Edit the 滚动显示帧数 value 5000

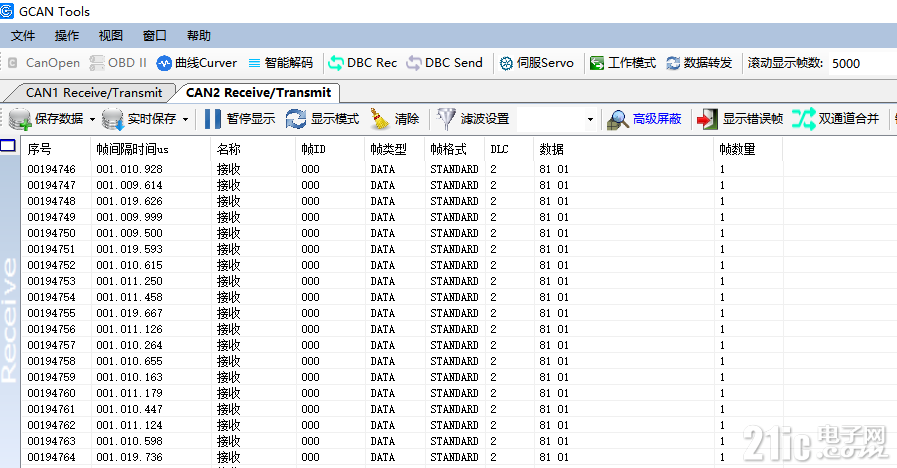862,64
